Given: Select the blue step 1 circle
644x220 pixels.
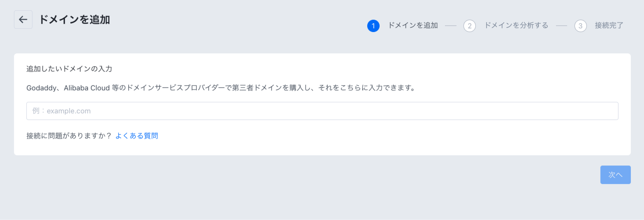Looking at the screenshot, I should coord(373,26).
